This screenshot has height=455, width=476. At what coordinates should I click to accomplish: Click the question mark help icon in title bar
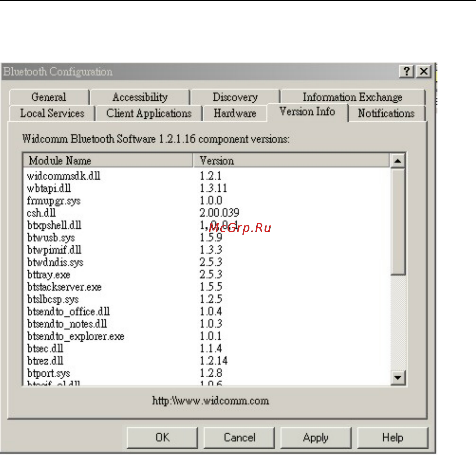pyautogui.click(x=407, y=71)
